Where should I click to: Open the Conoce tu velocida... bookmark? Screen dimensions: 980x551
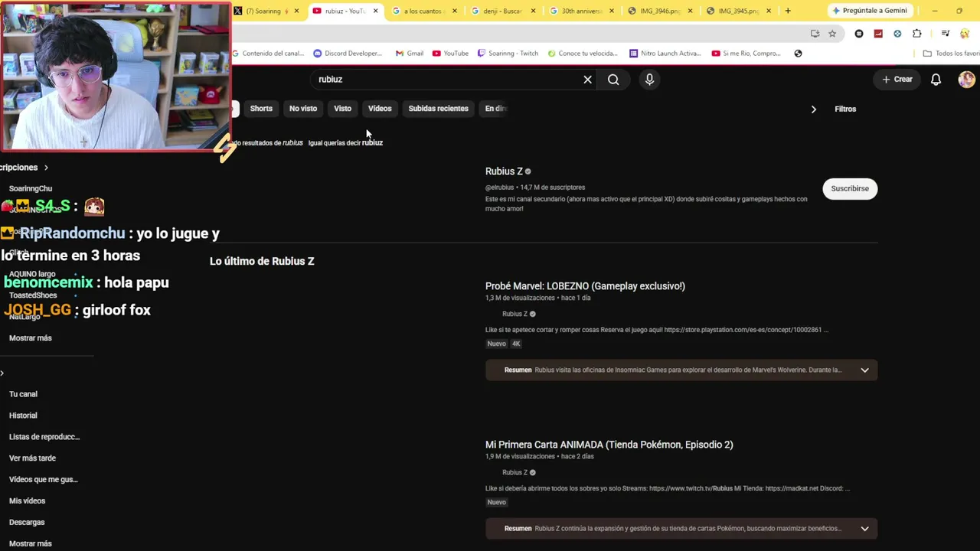(x=582, y=54)
